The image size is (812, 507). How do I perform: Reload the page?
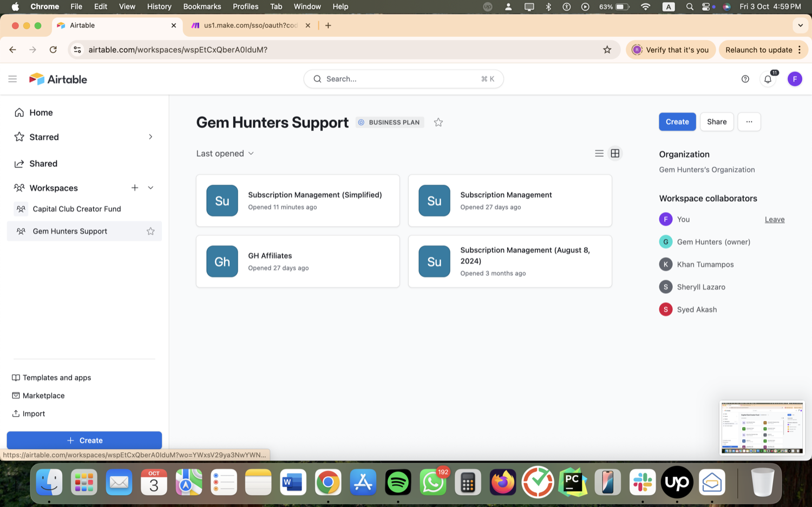(x=53, y=50)
